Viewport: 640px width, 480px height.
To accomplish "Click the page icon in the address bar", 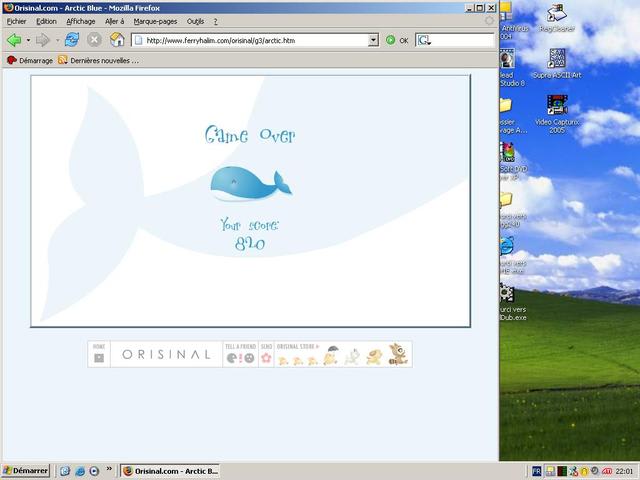I will pos(138,40).
